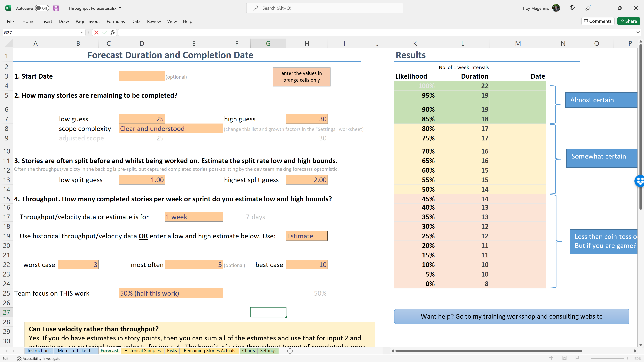Click the fx Insert Function icon
This screenshot has width=644, height=362.
113,33
